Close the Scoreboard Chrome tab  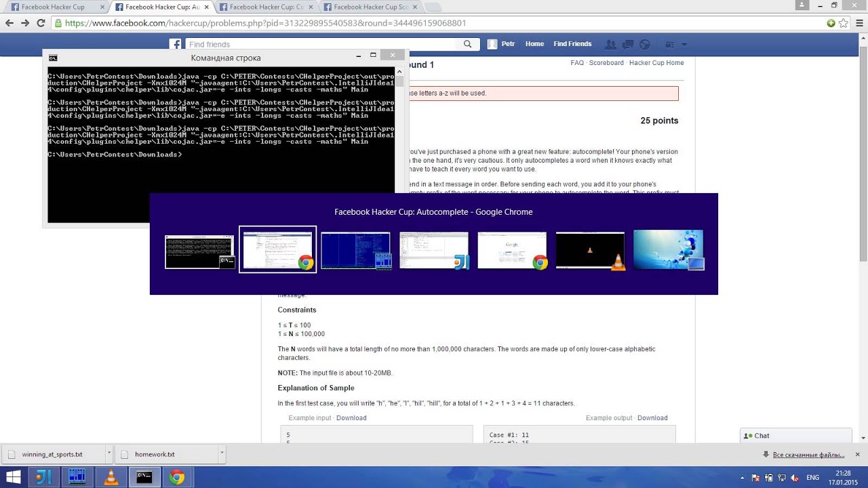pyautogui.click(x=414, y=7)
